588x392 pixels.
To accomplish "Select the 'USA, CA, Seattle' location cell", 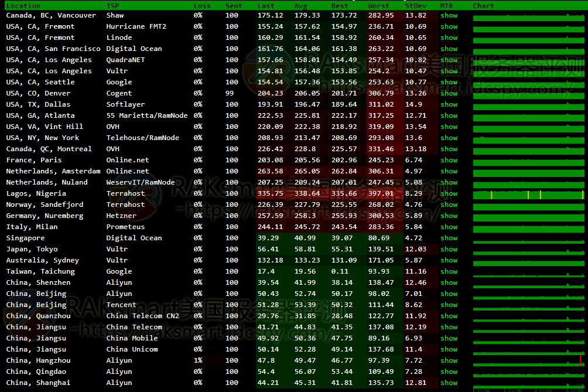I will tap(40, 82).
